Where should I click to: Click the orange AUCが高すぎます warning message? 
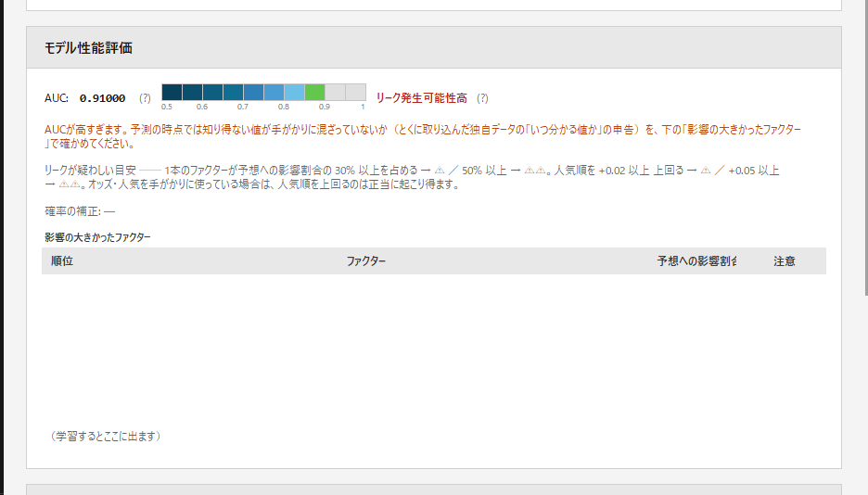[x=423, y=136]
